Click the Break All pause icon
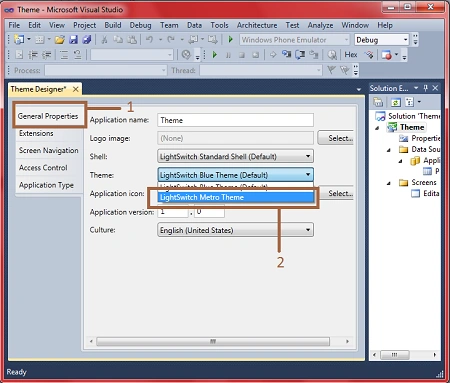450x383 pixels. pos(228,55)
